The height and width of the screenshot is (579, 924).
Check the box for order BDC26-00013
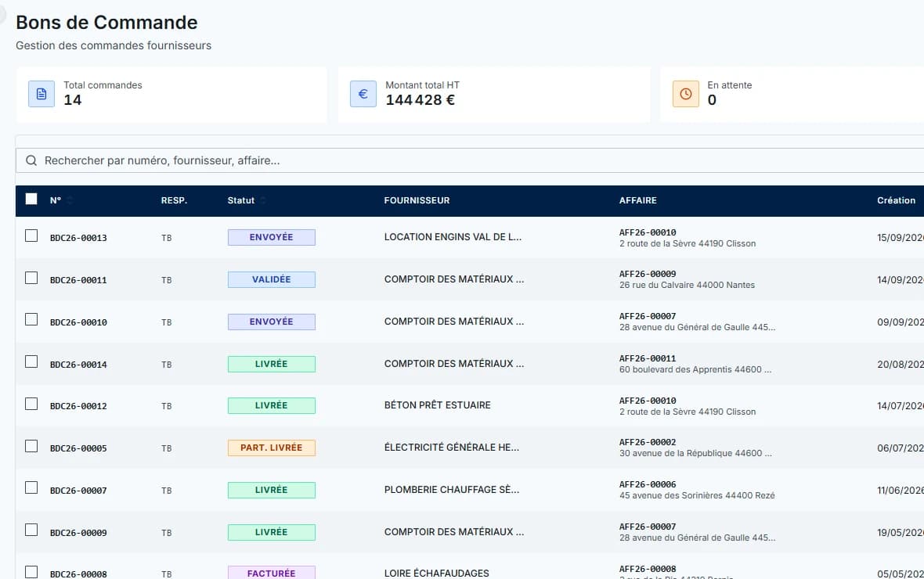coord(31,236)
